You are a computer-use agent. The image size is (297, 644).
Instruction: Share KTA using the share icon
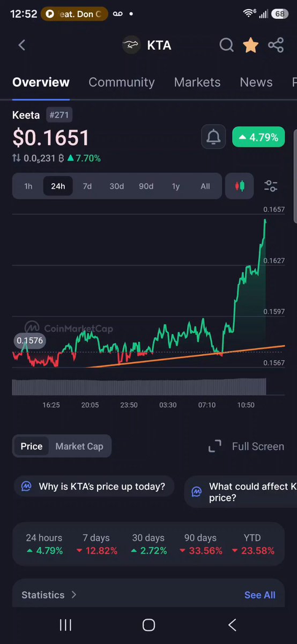276,45
